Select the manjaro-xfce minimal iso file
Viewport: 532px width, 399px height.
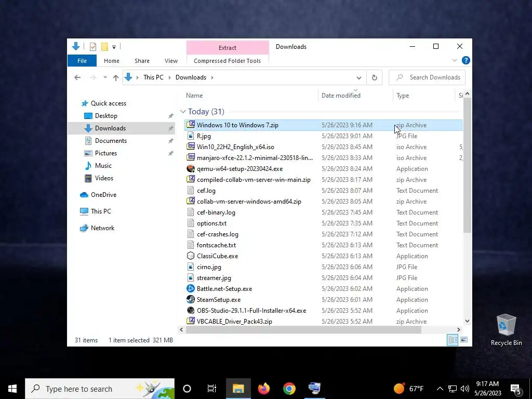click(255, 158)
